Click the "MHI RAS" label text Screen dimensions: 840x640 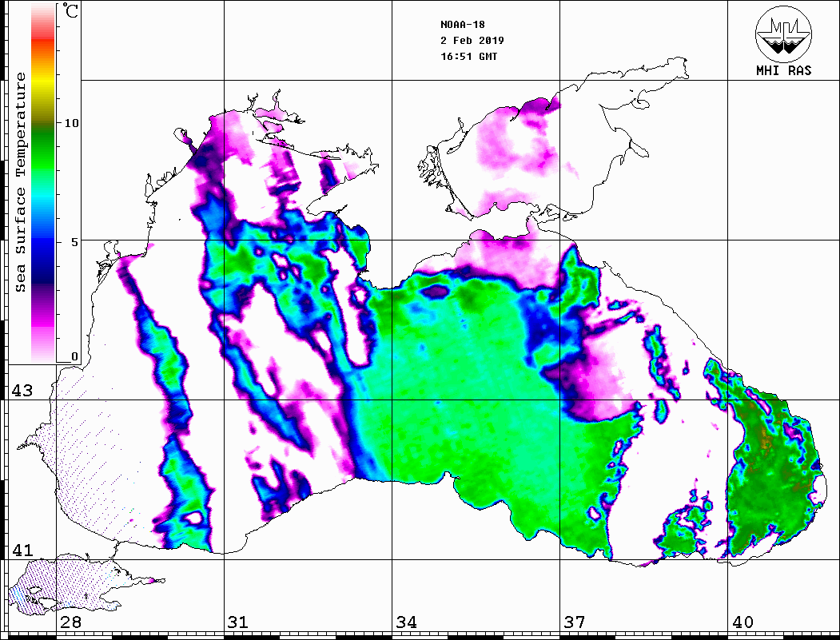coord(784,70)
